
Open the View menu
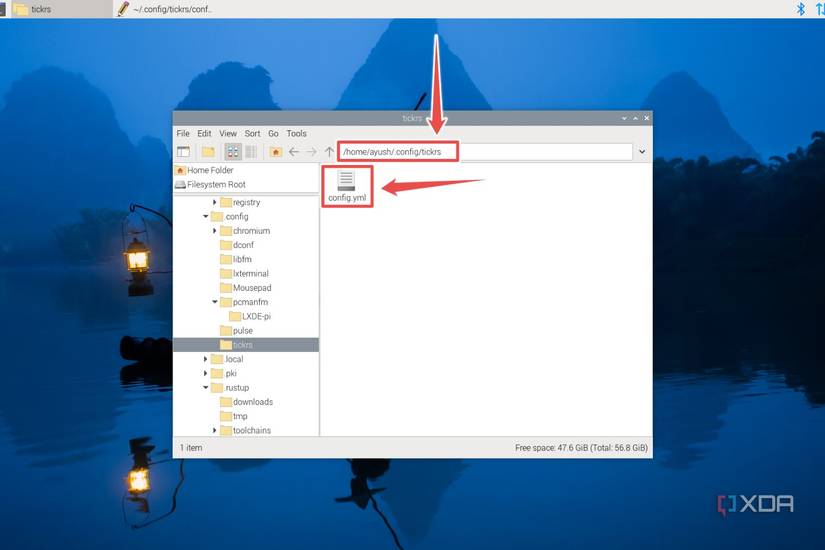coord(228,134)
